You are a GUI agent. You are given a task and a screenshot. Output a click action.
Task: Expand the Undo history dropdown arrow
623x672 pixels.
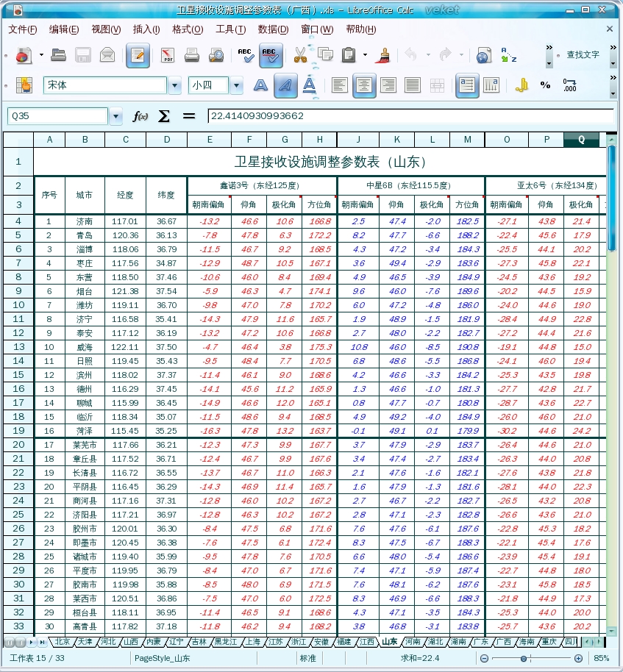point(428,55)
